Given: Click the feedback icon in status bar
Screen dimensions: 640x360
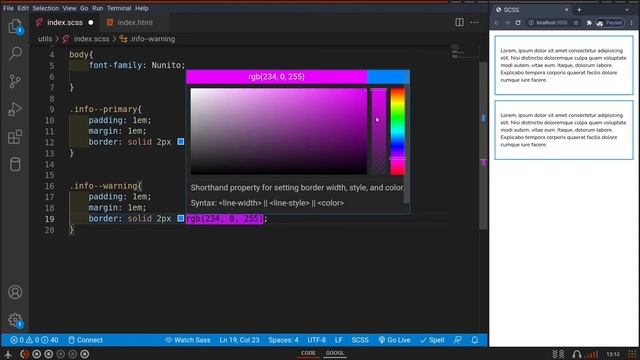Looking at the screenshot, I should point(458,340).
